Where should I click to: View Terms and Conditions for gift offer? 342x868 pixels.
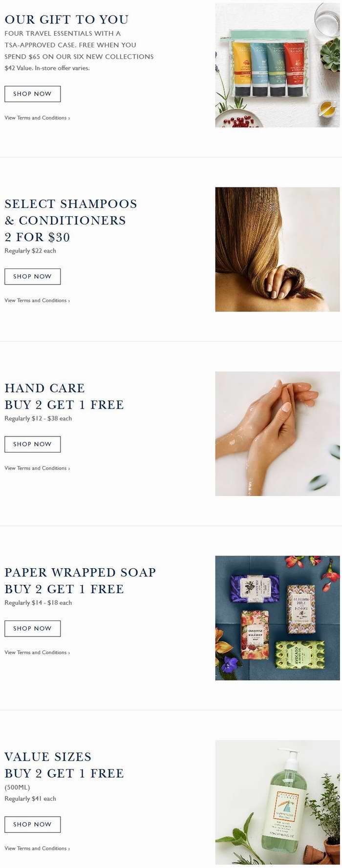(x=37, y=118)
